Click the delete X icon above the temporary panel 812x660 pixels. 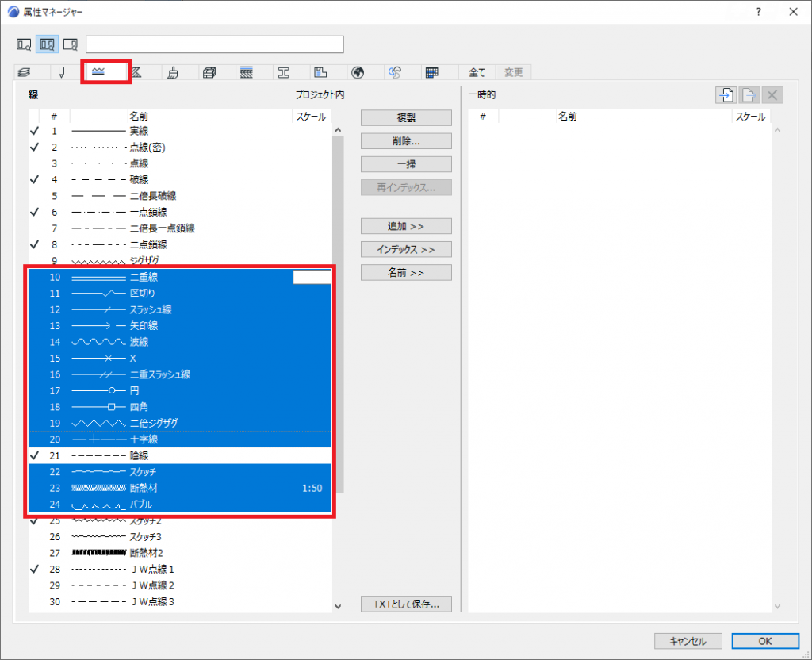click(x=772, y=94)
